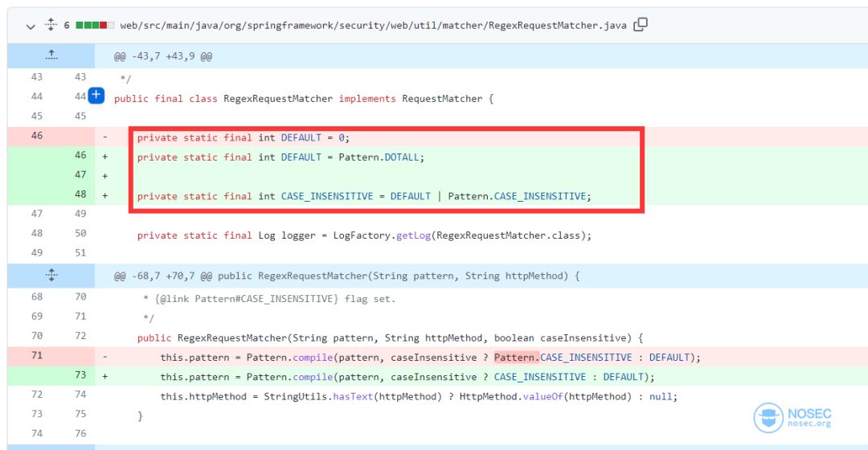868x450 pixels.
Task: Click the '@@ -43,7 +43,9 @@' hunk header text
Action: coord(162,56)
